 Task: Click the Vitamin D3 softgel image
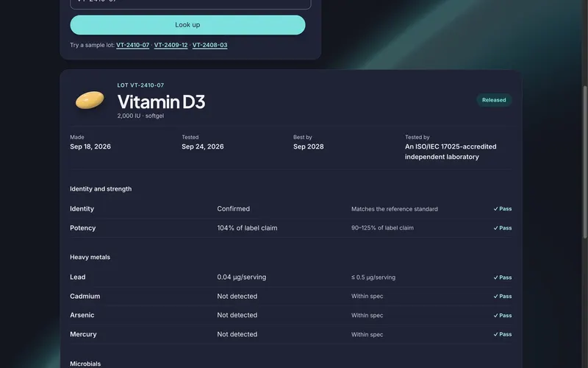click(90, 100)
